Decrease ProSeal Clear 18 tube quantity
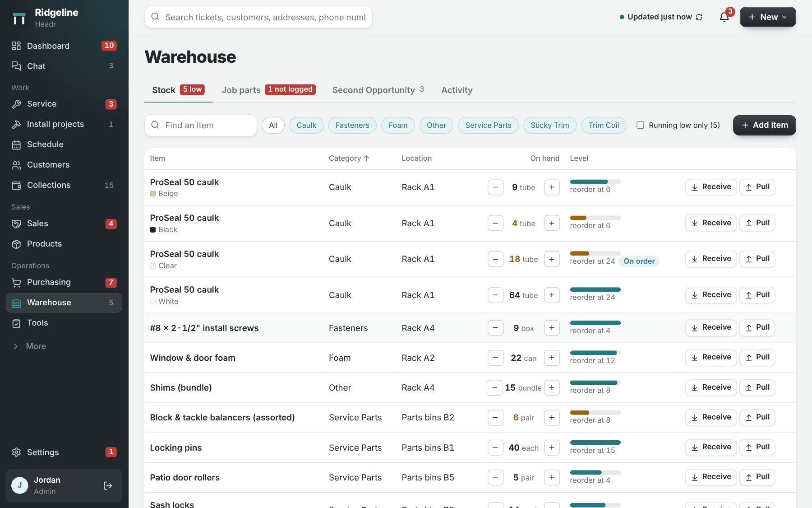This screenshot has width=812, height=508. [495, 259]
